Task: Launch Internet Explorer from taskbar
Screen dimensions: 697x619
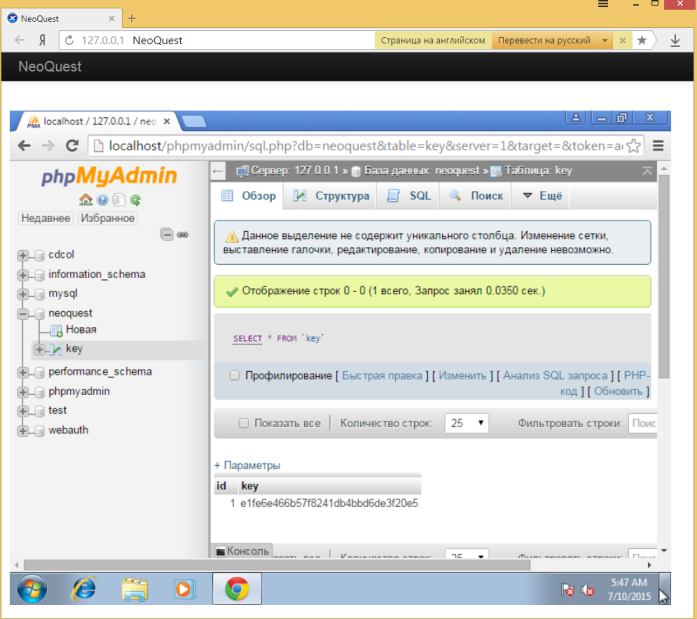Action: pos(84,589)
